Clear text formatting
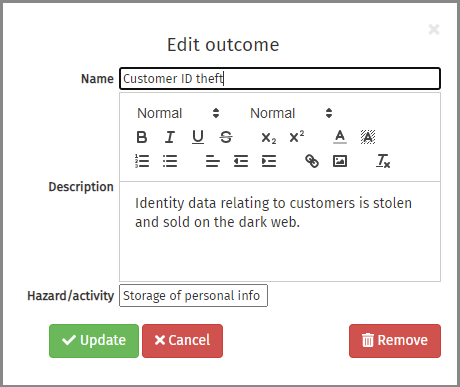The width and height of the screenshot is (460, 387). coord(383,161)
